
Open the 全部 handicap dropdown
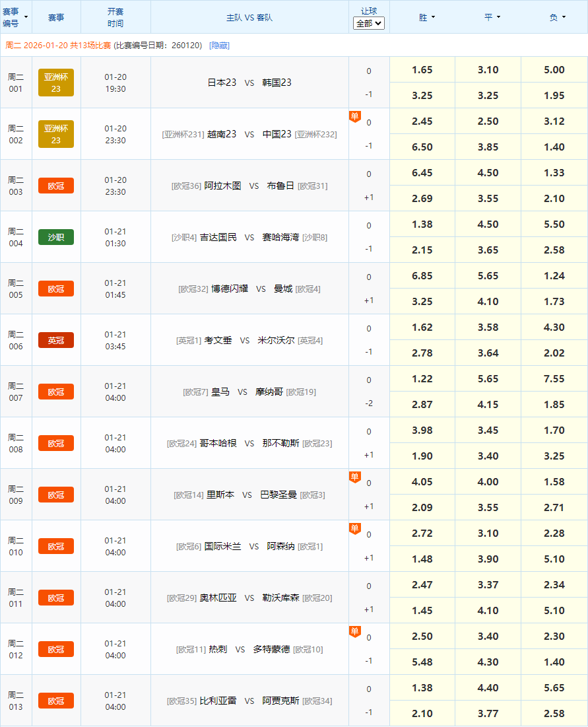pos(368,22)
